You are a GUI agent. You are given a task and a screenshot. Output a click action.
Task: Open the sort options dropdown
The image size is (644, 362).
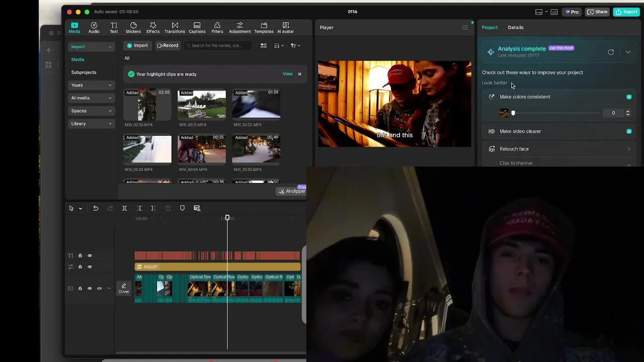click(279, 46)
